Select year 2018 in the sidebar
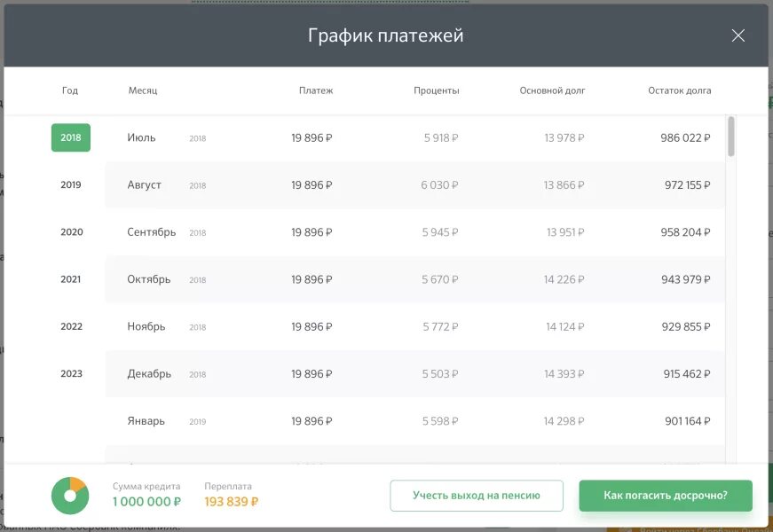 point(70,137)
